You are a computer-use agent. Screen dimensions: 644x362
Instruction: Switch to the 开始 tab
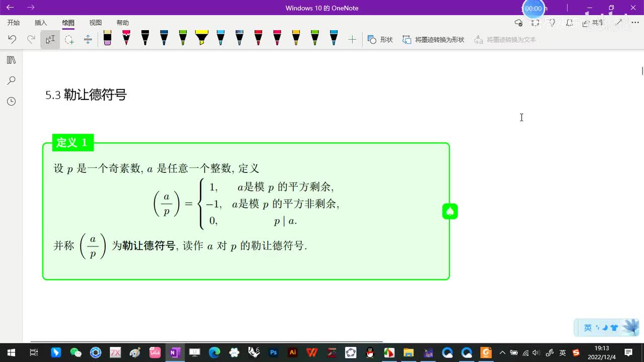[14, 23]
